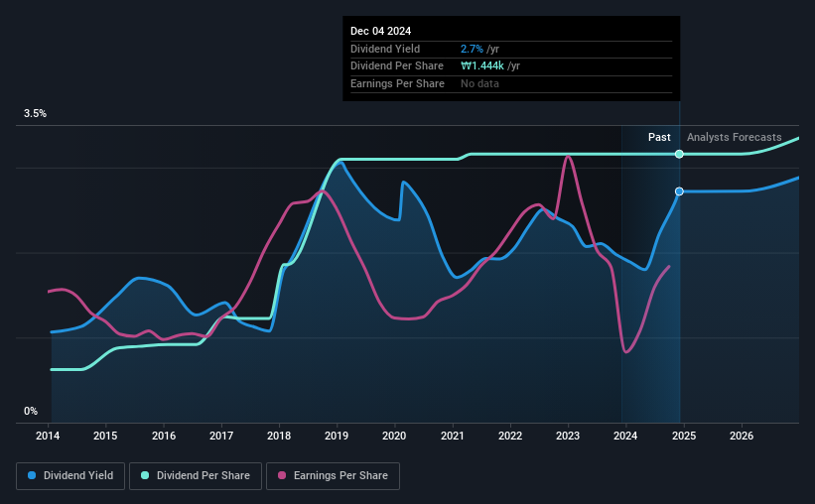Click the pink Earnings Per Share legend dot

pyautogui.click(x=282, y=475)
